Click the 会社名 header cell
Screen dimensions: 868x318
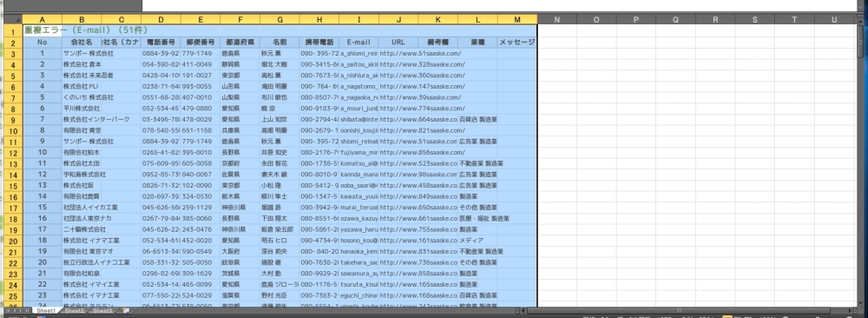pyautogui.click(x=82, y=42)
